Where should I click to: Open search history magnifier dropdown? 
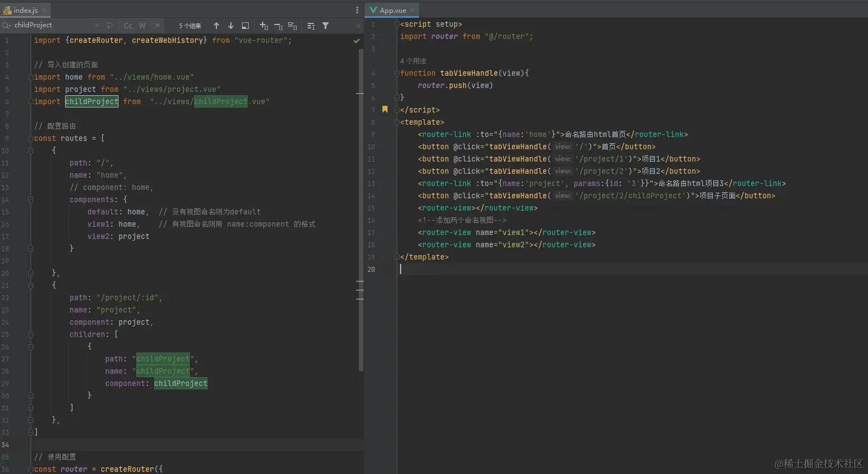[7, 25]
